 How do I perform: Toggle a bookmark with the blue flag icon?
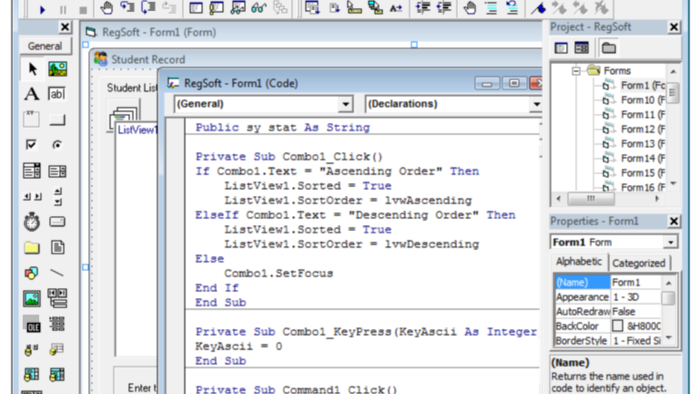(538, 8)
